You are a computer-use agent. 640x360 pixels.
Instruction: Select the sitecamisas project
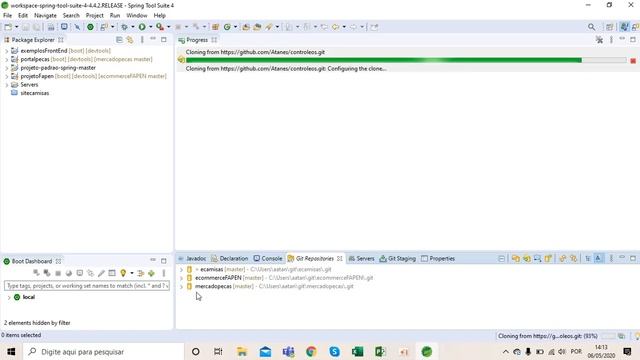point(35,93)
